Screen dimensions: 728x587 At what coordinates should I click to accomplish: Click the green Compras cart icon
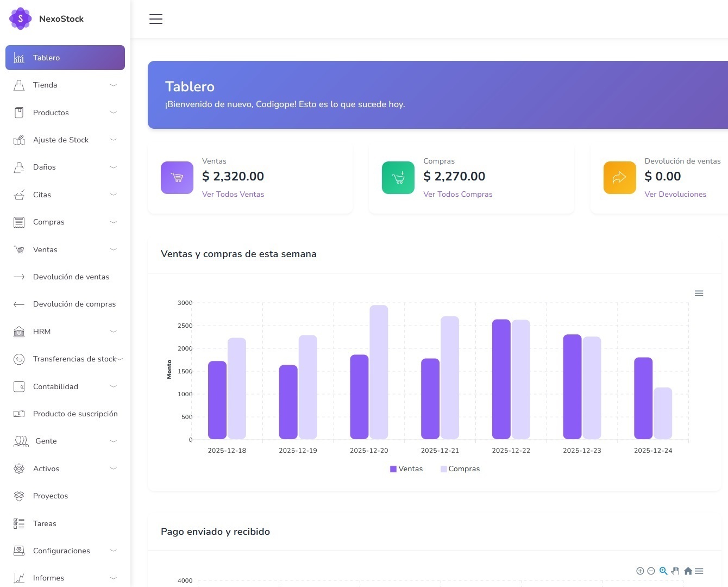[398, 178]
